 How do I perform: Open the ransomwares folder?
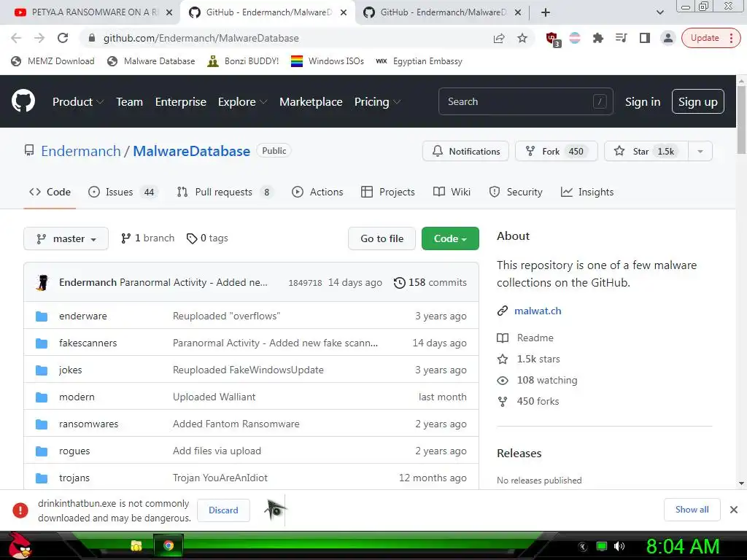[x=88, y=424]
